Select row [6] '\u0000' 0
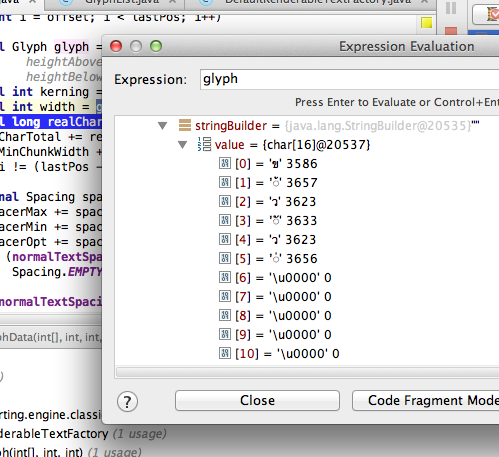 [275, 278]
